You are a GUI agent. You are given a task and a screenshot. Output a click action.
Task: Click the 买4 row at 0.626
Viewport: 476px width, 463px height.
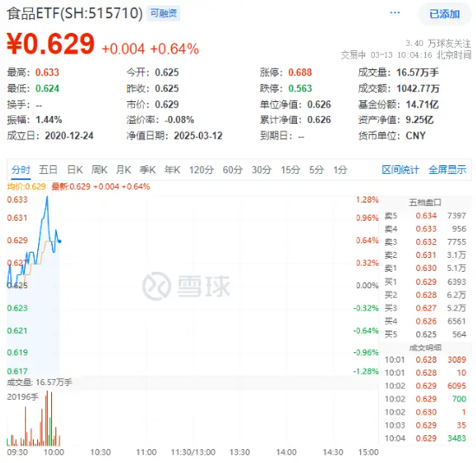tap(425, 321)
